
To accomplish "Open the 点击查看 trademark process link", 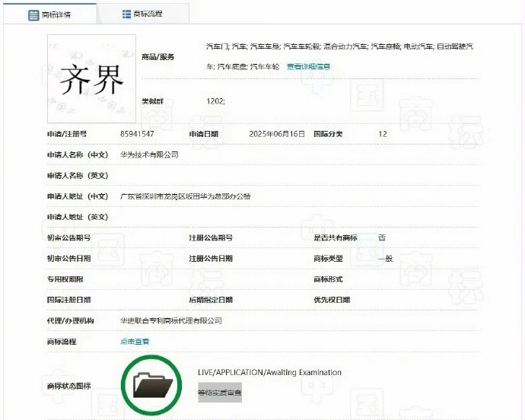I will click(x=135, y=342).
